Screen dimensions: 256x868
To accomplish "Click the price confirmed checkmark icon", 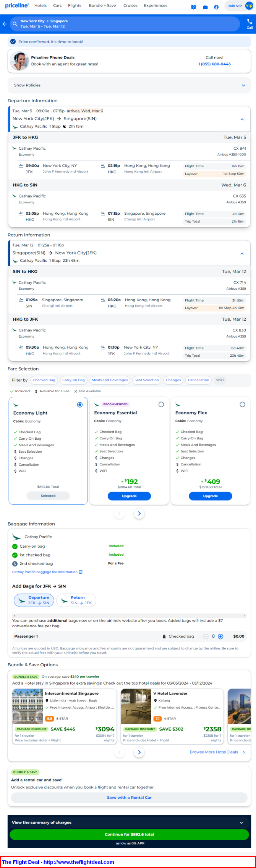I will pyautogui.click(x=13, y=42).
